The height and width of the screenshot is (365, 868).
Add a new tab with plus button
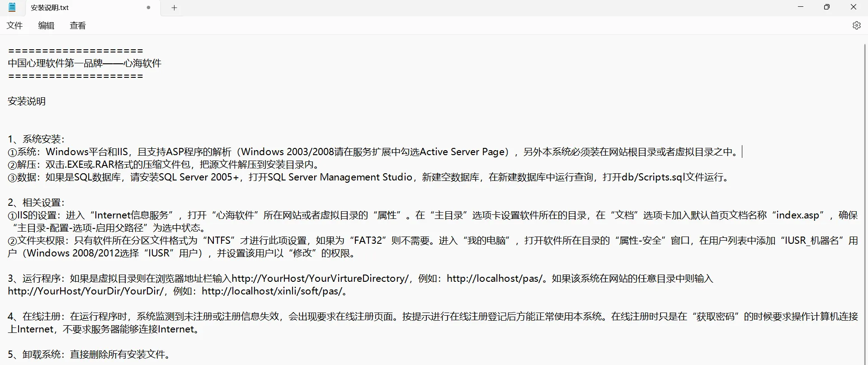174,8
